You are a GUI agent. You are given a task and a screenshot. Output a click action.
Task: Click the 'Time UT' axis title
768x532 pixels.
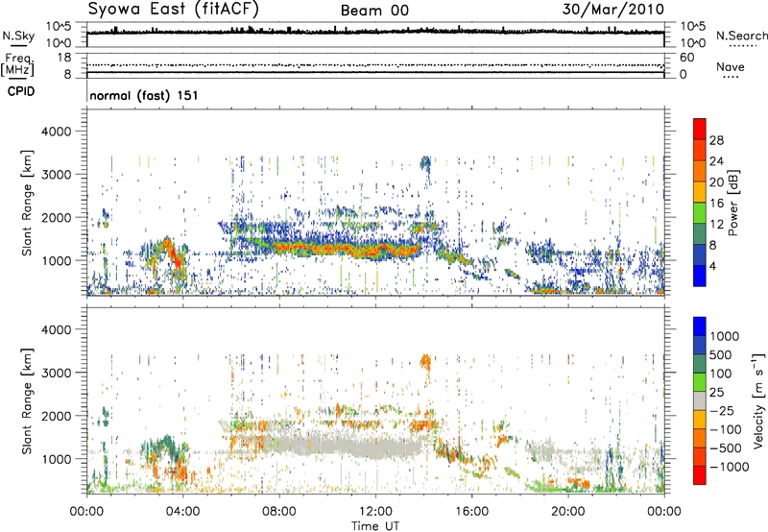(375, 526)
